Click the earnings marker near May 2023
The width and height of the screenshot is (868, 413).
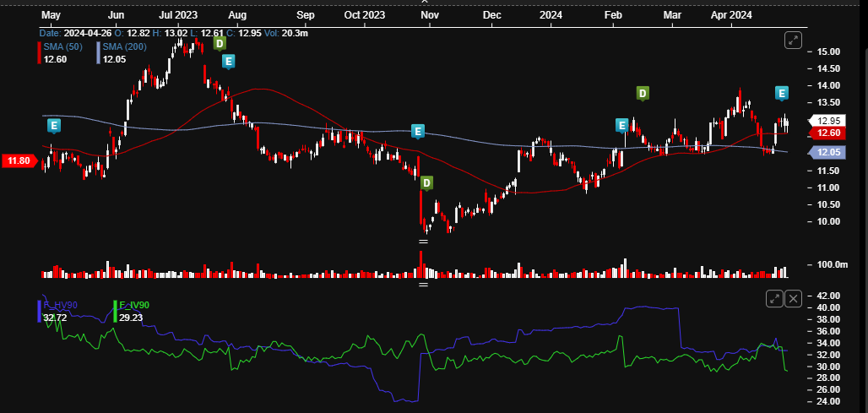(x=54, y=126)
